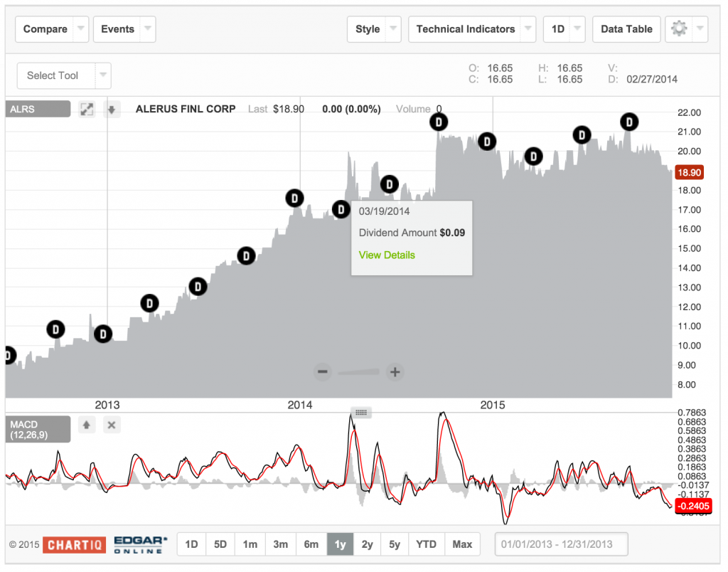
Task: Move MACD panel up with arrow icon
Action: 87,425
